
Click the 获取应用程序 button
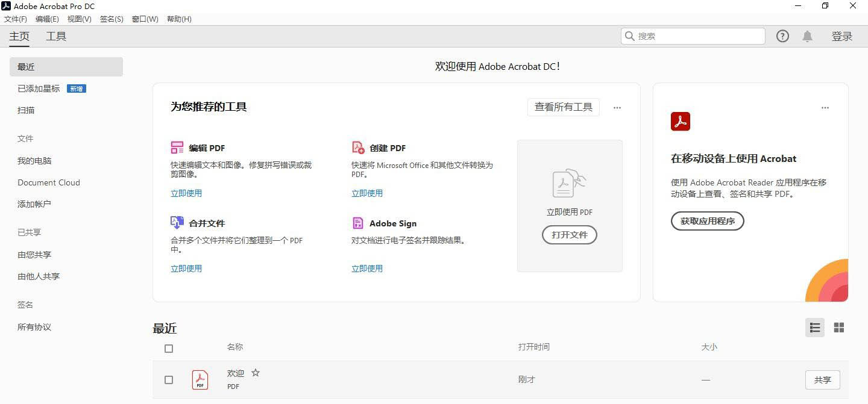(707, 221)
